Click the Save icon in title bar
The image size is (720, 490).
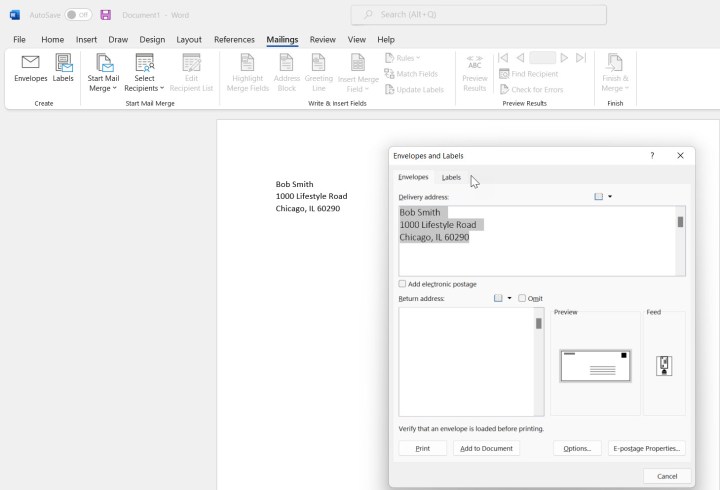(x=105, y=15)
